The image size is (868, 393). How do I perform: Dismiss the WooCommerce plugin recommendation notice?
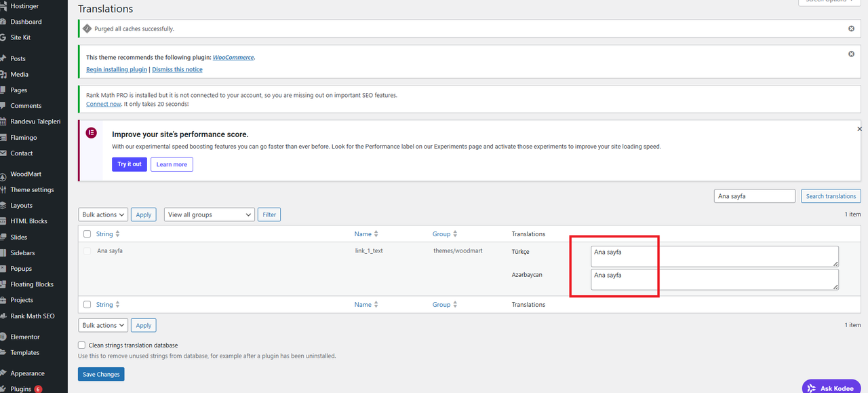(851, 54)
